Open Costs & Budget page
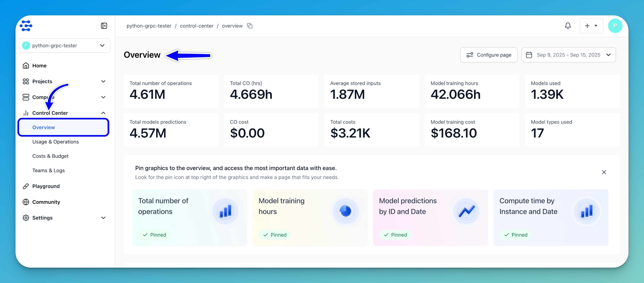 (x=50, y=156)
